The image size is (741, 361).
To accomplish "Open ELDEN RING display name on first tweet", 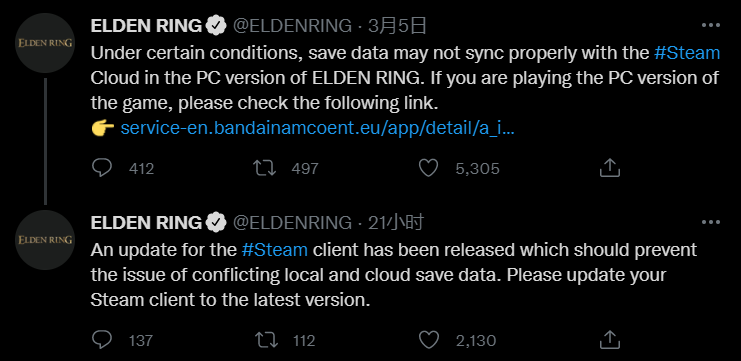I will coord(146,26).
